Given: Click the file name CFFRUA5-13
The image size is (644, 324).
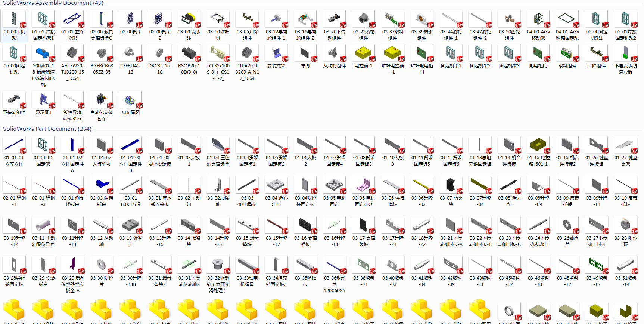Looking at the screenshot, I should point(131,69).
